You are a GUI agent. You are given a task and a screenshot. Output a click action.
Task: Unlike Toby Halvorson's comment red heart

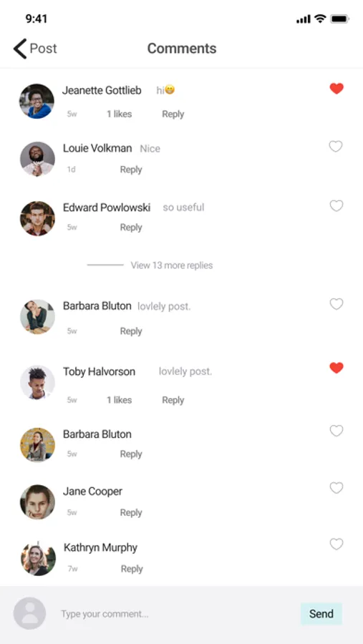337,368
